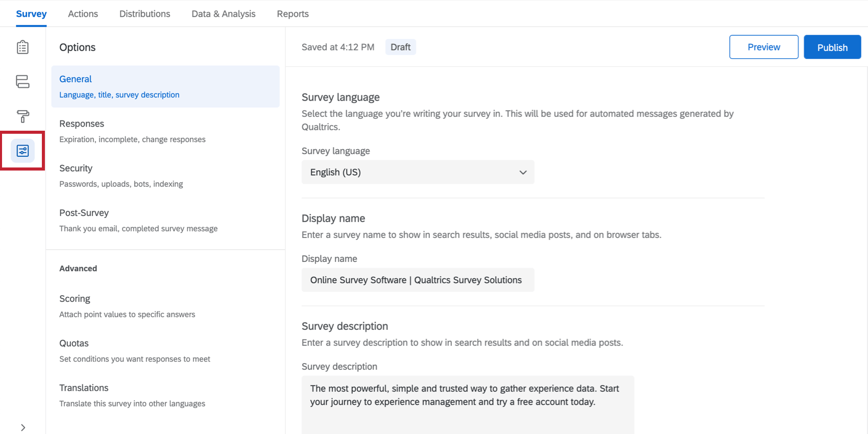The image size is (868, 434).
Task: Open the Look and feel paint roller icon
Action: pos(22,116)
